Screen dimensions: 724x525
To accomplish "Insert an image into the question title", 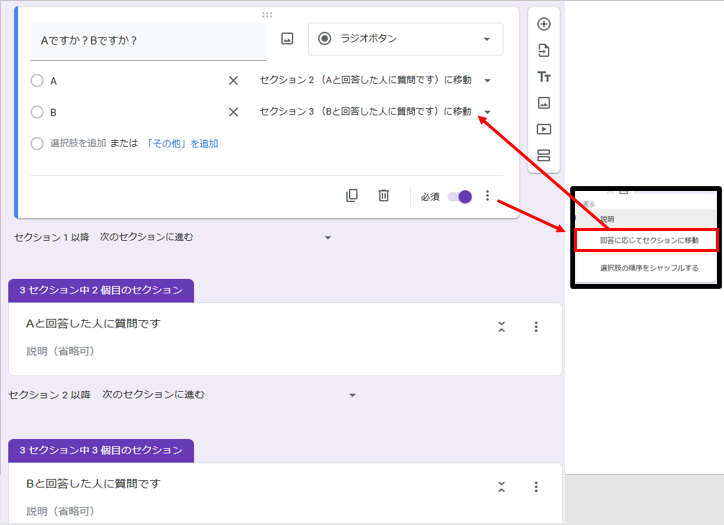I will click(287, 39).
